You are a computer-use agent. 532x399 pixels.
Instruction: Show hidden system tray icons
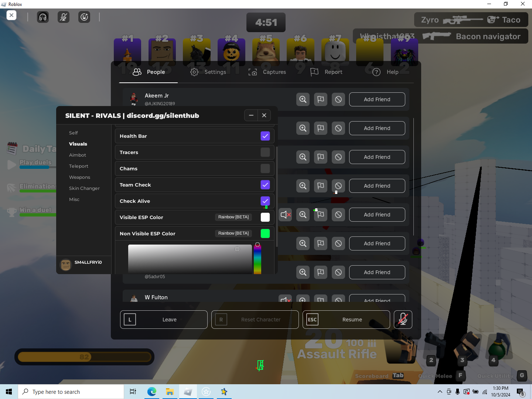[440, 392]
